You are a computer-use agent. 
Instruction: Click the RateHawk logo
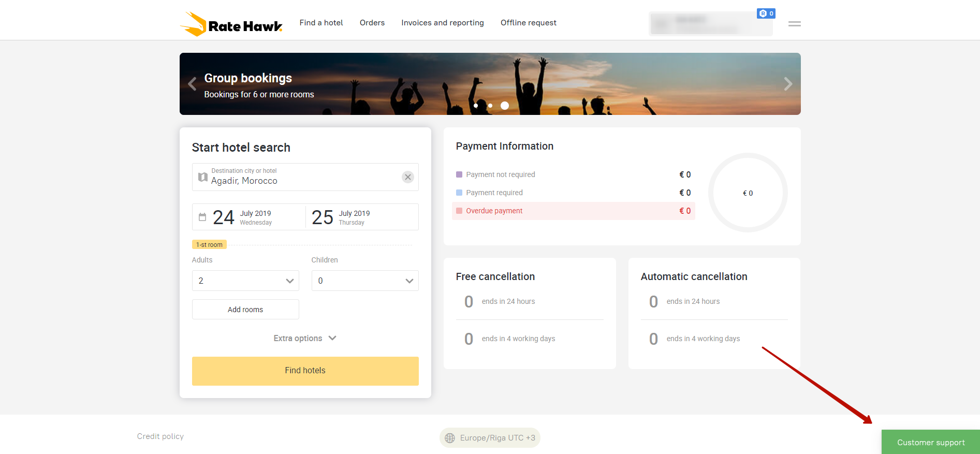pyautogui.click(x=231, y=24)
